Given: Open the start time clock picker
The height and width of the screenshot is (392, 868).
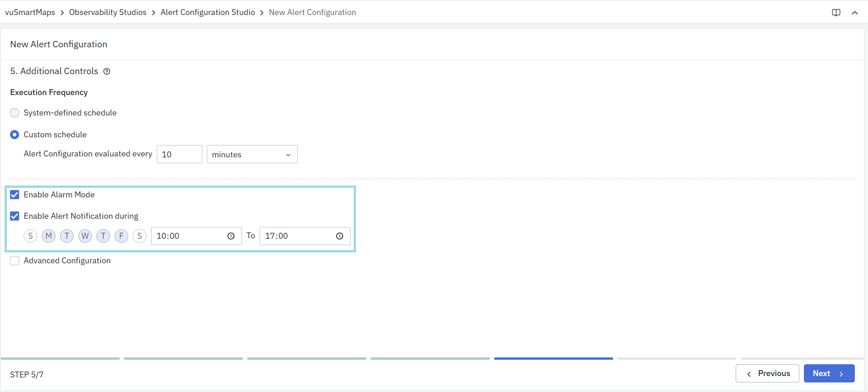Looking at the screenshot, I should coord(231,236).
